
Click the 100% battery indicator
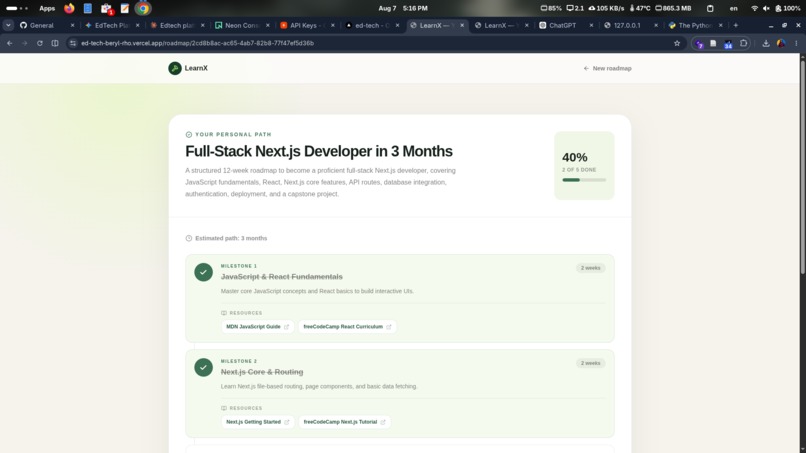[787, 8]
